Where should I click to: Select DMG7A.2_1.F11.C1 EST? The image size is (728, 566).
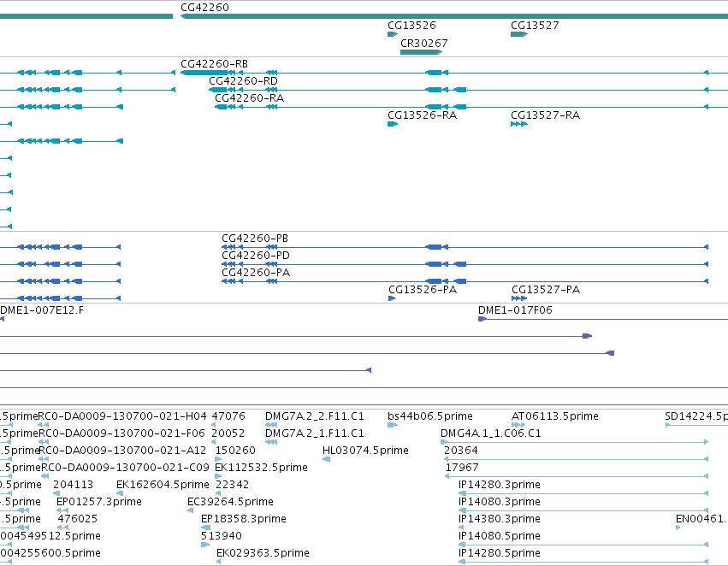coord(315,433)
